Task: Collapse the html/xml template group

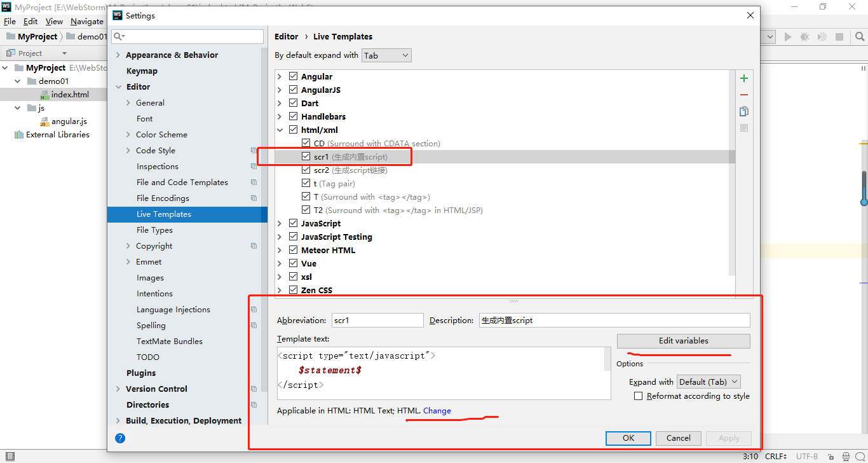Action: (x=280, y=130)
